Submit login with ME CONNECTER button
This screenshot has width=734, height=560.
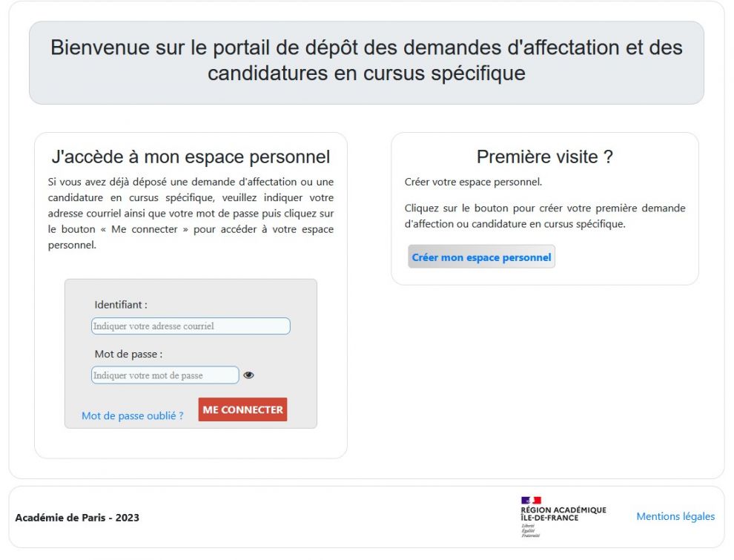(x=242, y=409)
